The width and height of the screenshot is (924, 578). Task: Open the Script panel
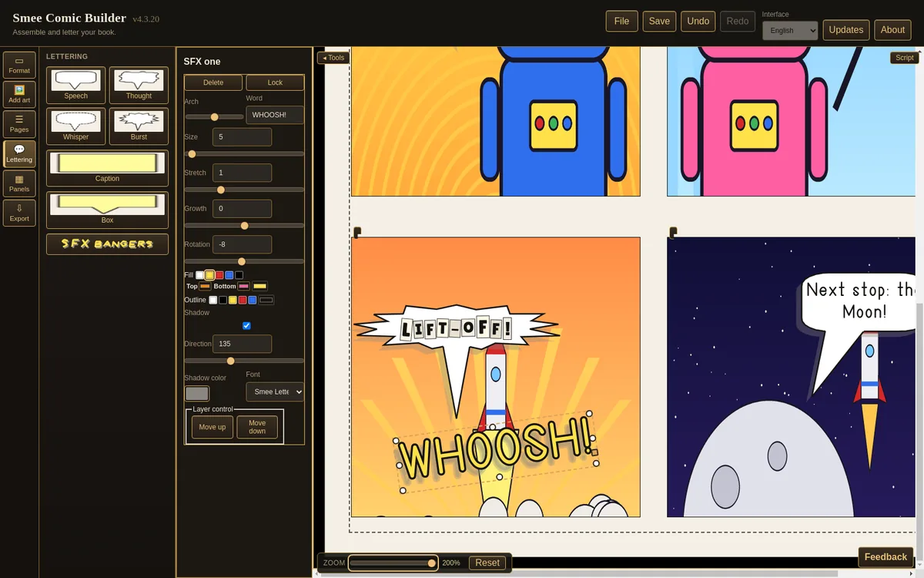coord(904,58)
